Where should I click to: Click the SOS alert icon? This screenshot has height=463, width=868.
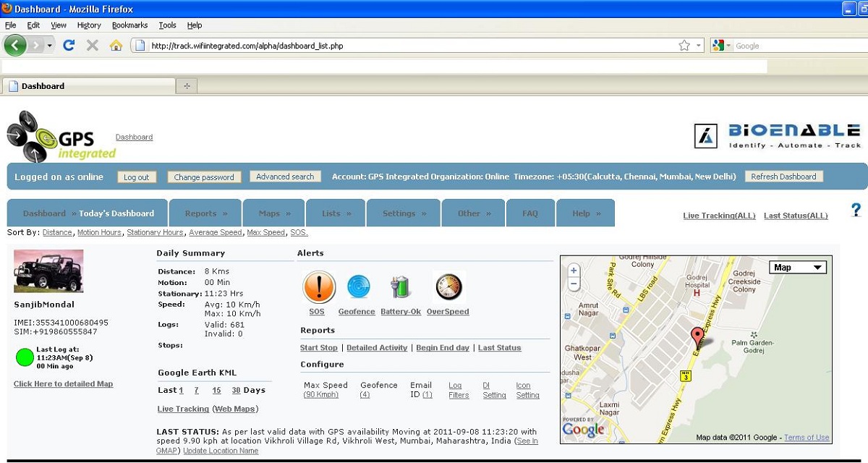click(x=318, y=286)
